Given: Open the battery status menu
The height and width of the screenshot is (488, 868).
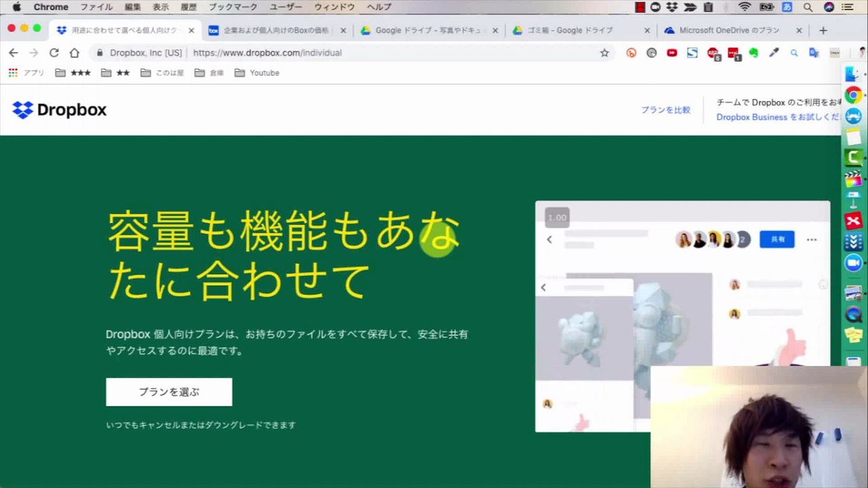Looking at the screenshot, I should point(767,7).
